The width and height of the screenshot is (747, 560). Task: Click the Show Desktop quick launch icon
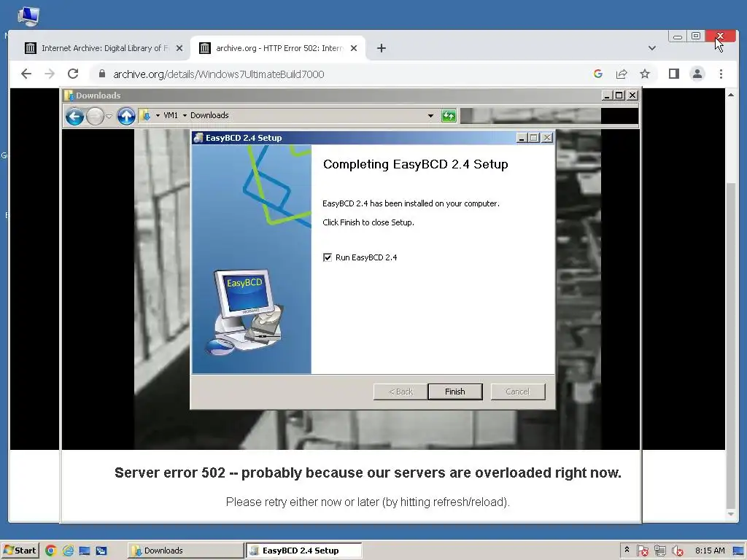(85, 551)
